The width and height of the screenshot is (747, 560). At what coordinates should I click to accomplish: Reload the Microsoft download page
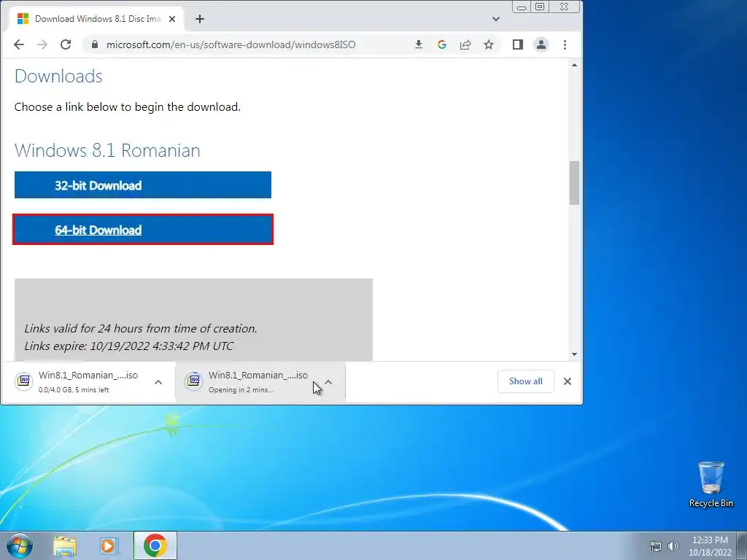[66, 44]
